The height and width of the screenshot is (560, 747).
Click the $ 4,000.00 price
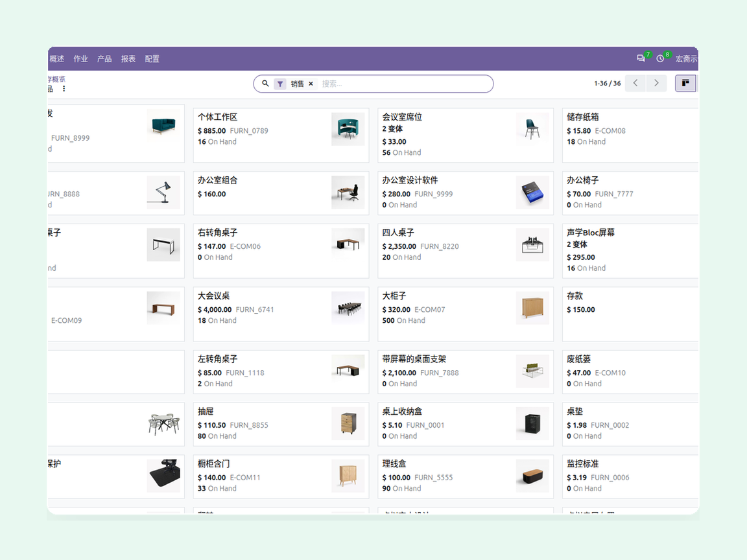tap(215, 310)
